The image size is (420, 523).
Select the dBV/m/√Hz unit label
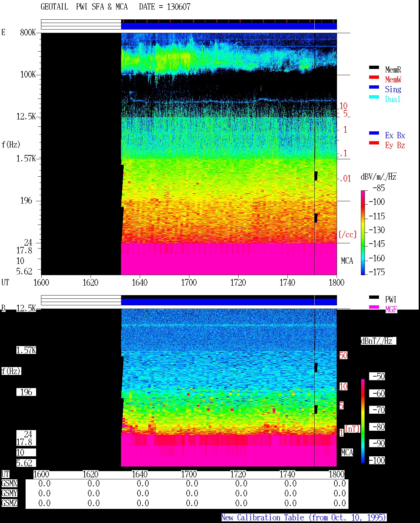[x=379, y=177]
